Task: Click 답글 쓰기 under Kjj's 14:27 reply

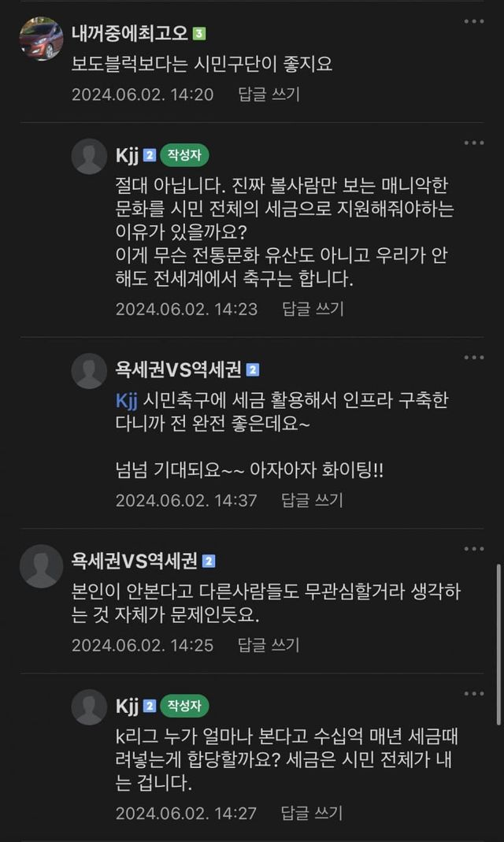Action: click(x=313, y=813)
